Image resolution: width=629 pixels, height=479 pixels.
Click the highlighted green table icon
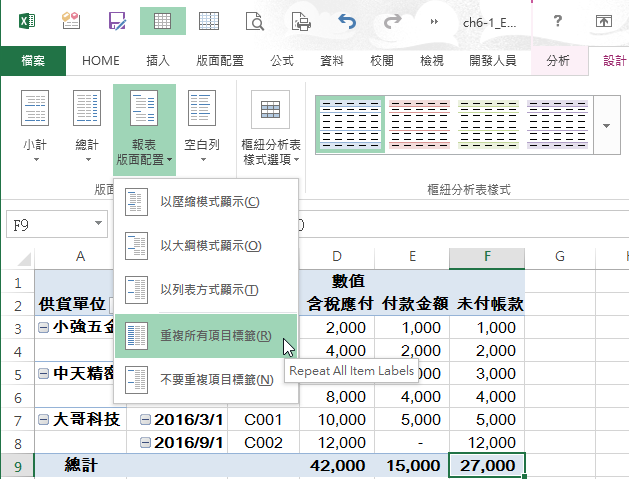[162, 21]
